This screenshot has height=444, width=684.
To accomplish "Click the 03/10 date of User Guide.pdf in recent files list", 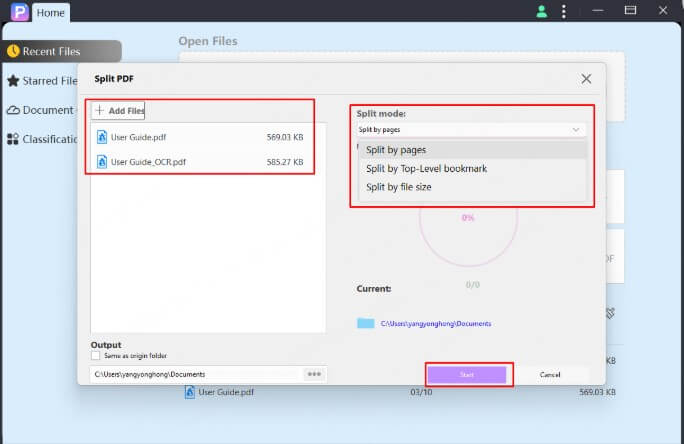I will pos(421,392).
